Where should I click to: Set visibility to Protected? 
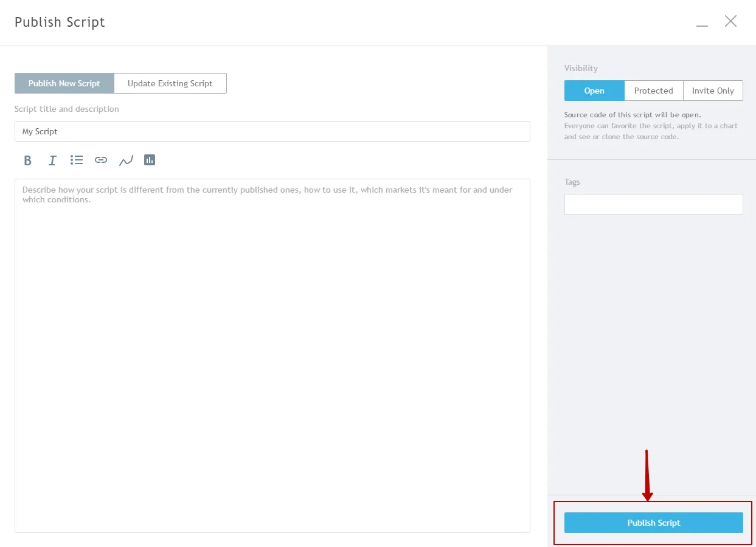(653, 91)
